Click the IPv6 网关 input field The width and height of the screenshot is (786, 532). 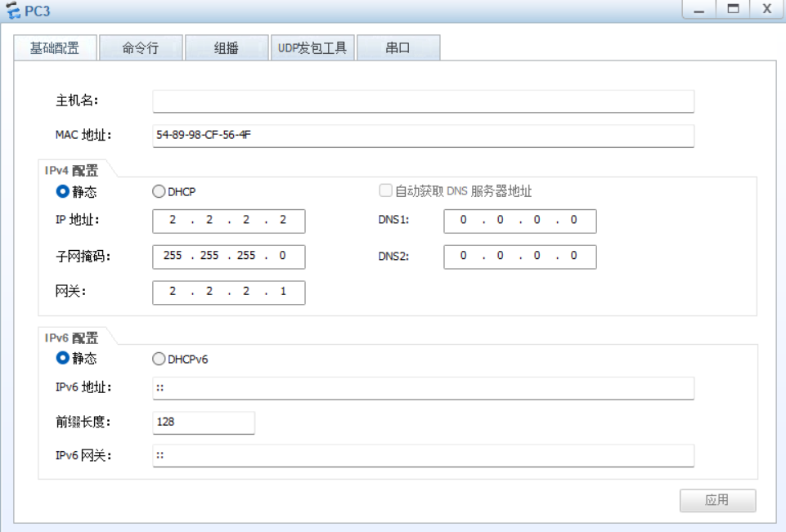423,456
